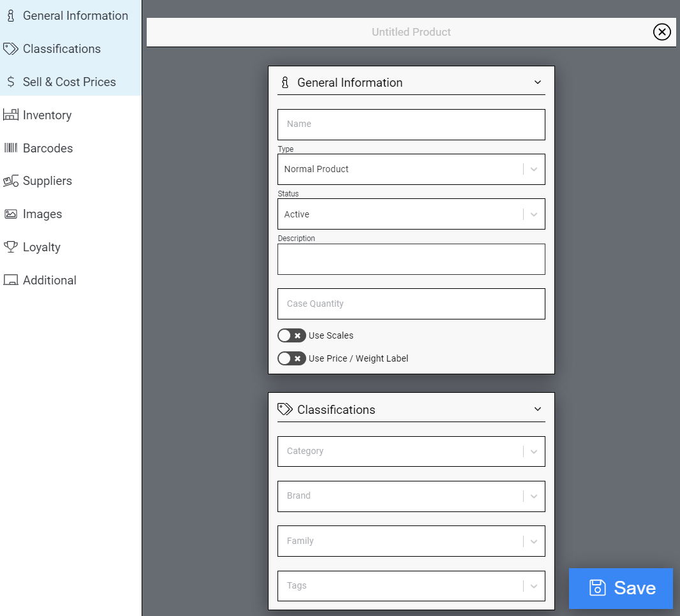Click the General Information card heading
680x616 pixels.
(350, 82)
